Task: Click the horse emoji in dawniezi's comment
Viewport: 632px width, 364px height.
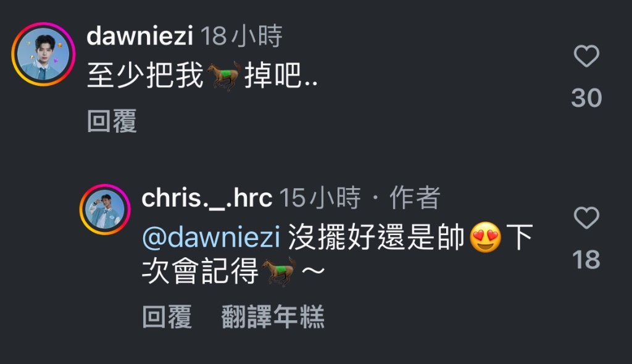Action: pos(223,75)
